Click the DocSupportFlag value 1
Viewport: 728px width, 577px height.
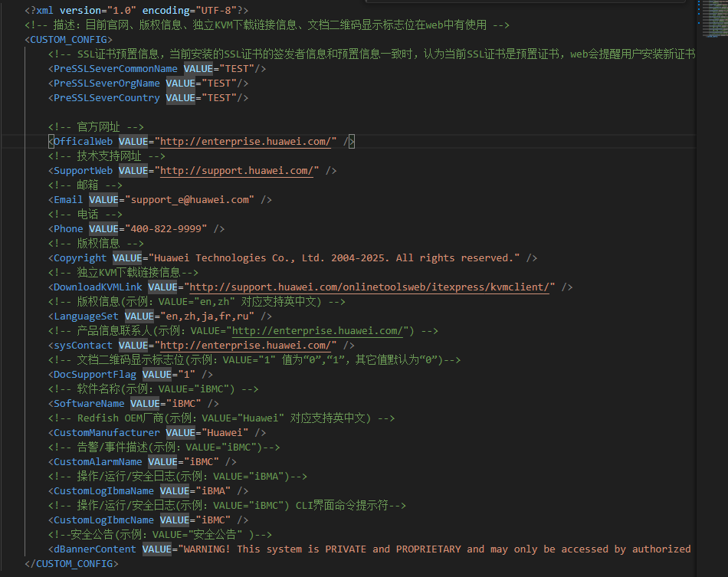pyautogui.click(x=187, y=375)
